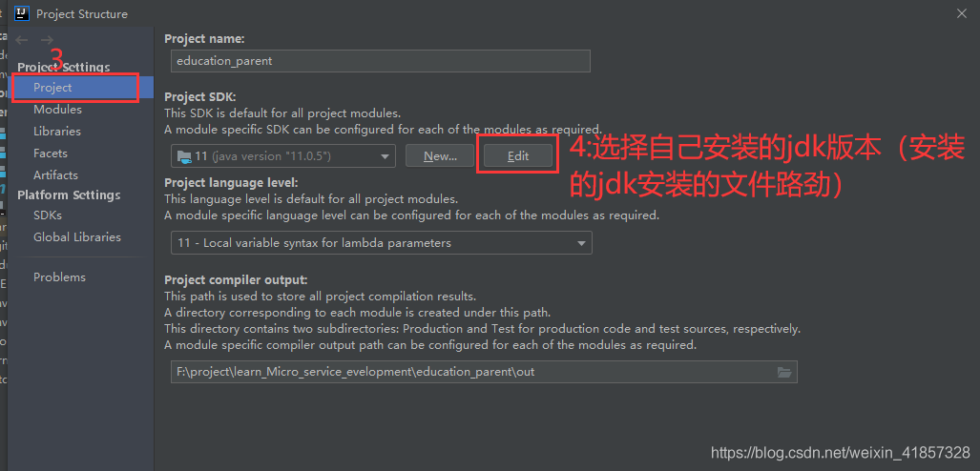Open the Project language level dropdown
Image resolution: width=980 pixels, height=471 pixels.
click(x=382, y=243)
